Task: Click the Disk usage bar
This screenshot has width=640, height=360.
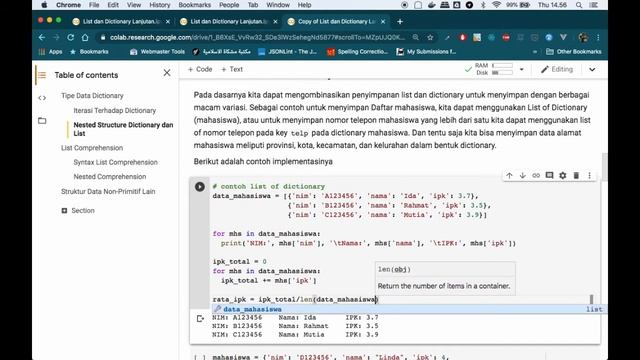Action: (502, 73)
